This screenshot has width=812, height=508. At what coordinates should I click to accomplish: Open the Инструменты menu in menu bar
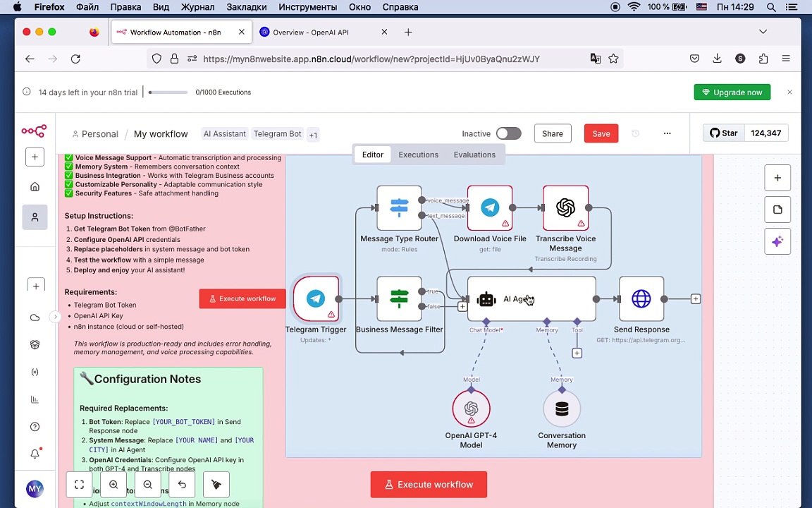coord(307,7)
